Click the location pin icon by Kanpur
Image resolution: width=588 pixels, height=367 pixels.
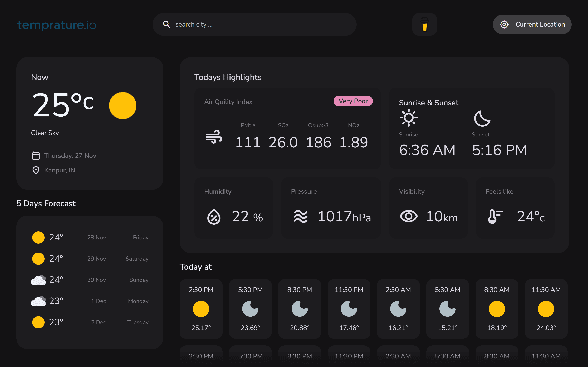(36, 170)
